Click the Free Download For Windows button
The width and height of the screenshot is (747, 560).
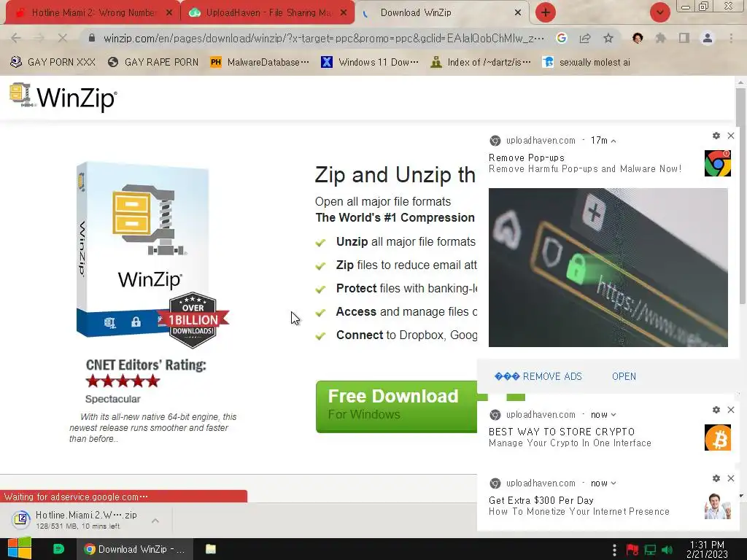click(396, 406)
